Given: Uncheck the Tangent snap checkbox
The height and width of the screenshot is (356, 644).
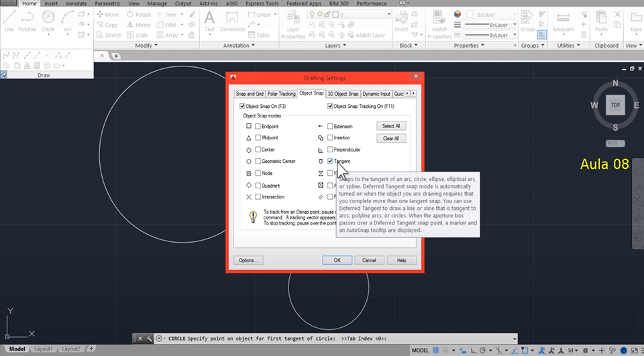Looking at the screenshot, I should [330, 161].
